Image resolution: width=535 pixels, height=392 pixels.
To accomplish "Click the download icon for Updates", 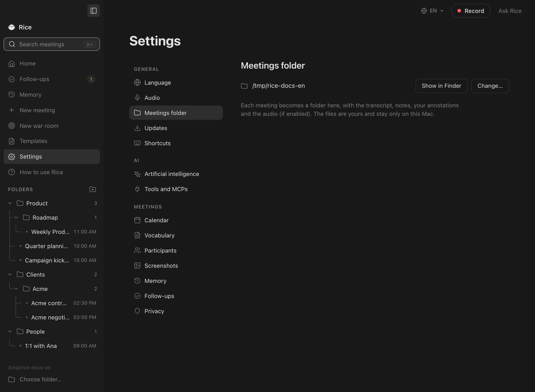I will pyautogui.click(x=137, y=128).
